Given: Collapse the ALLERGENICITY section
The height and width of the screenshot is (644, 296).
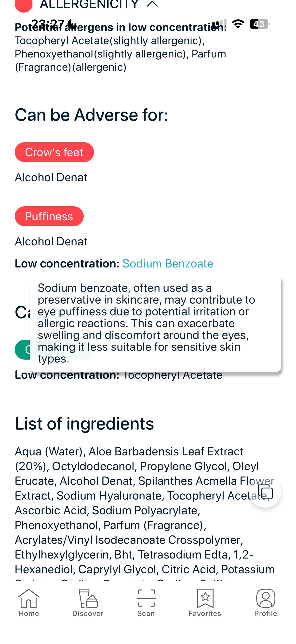Looking at the screenshot, I should point(152,4).
